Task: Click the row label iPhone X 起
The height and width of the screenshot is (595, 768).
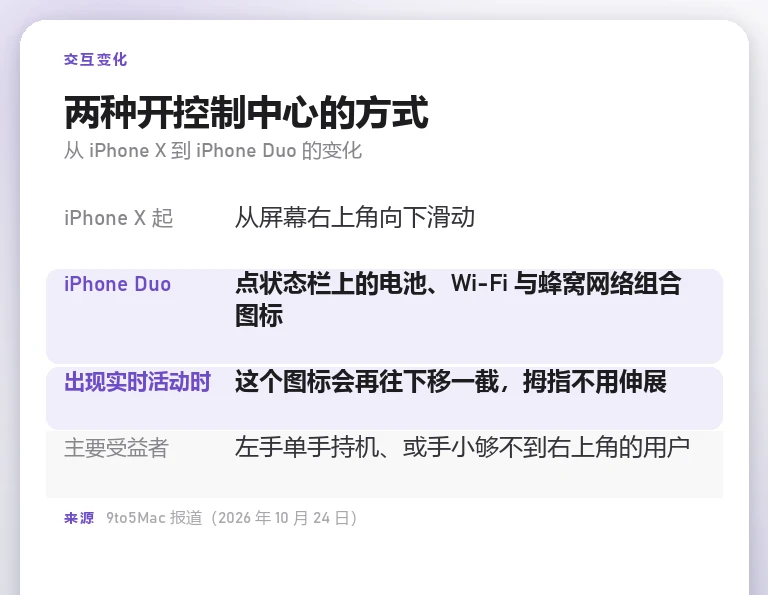Action: click(119, 218)
